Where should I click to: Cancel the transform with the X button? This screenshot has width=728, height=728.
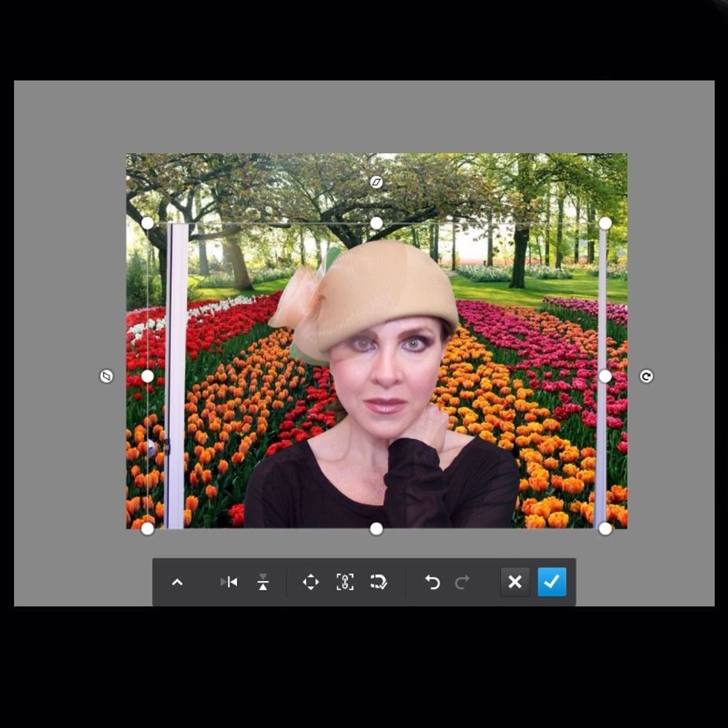click(515, 582)
